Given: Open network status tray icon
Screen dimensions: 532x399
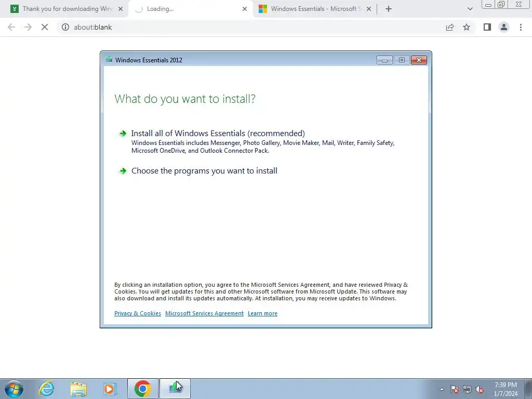Looking at the screenshot, I should (467, 389).
